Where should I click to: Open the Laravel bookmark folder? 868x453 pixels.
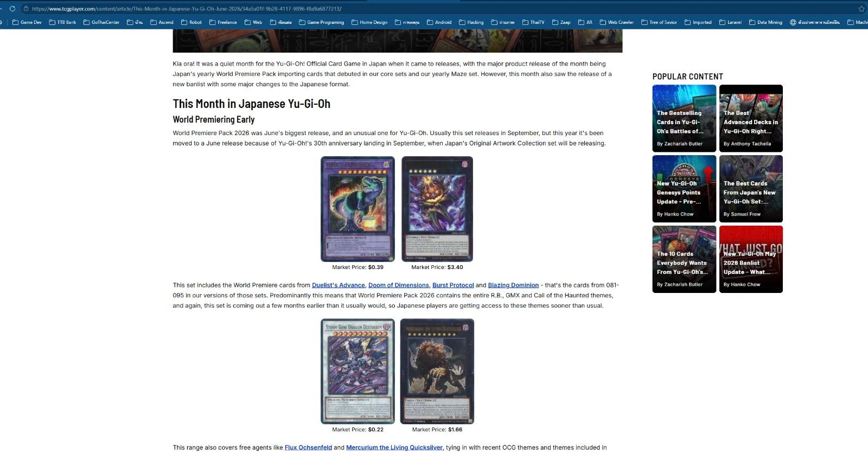730,22
